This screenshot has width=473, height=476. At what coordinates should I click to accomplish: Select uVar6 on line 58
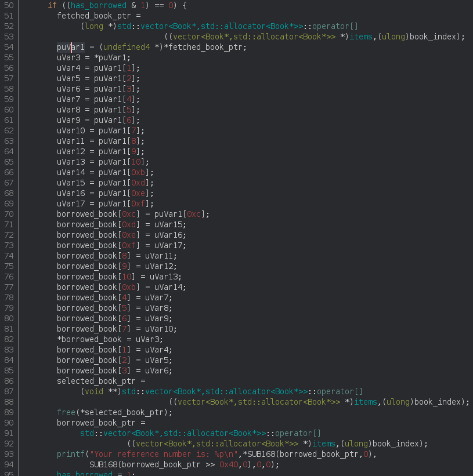tap(68, 89)
